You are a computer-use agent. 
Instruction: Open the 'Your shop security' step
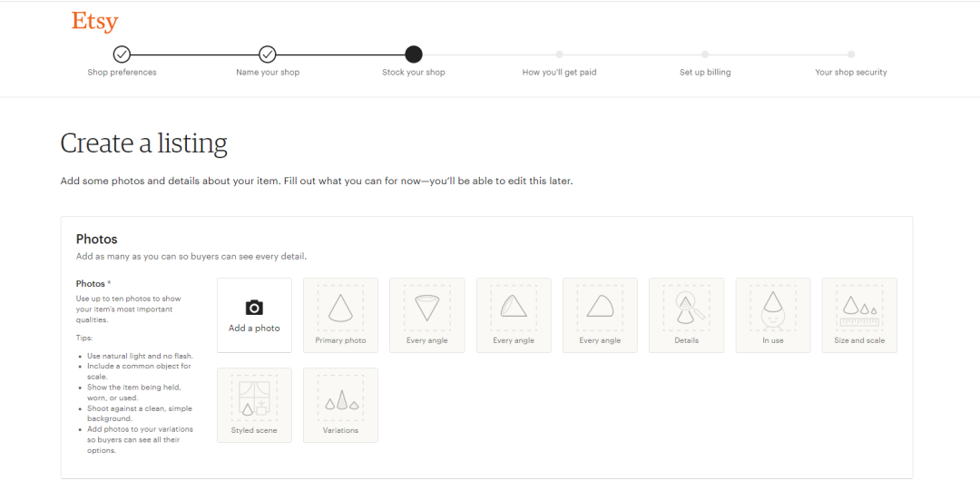851,73
